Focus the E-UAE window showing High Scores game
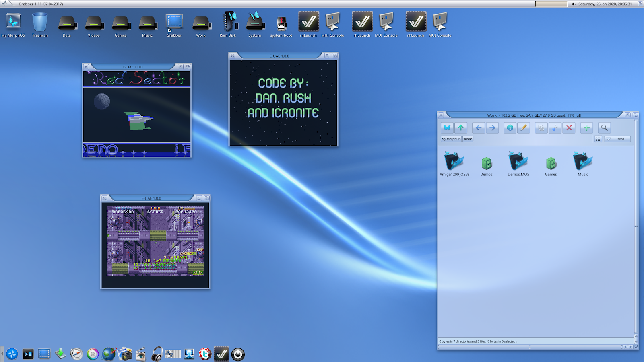Screen dimensions: 644x362 coord(155,242)
